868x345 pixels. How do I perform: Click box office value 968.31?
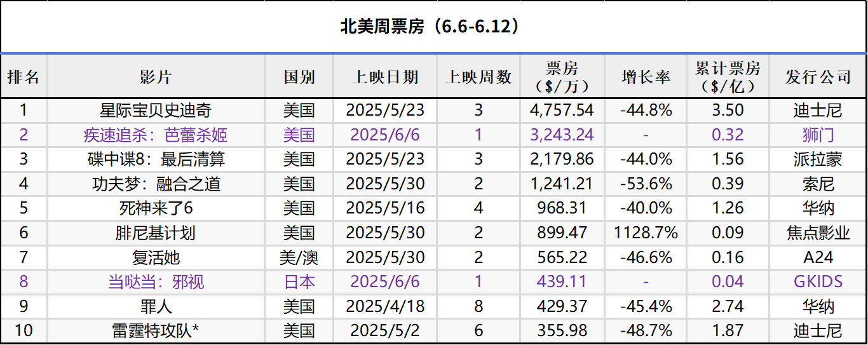562,208
